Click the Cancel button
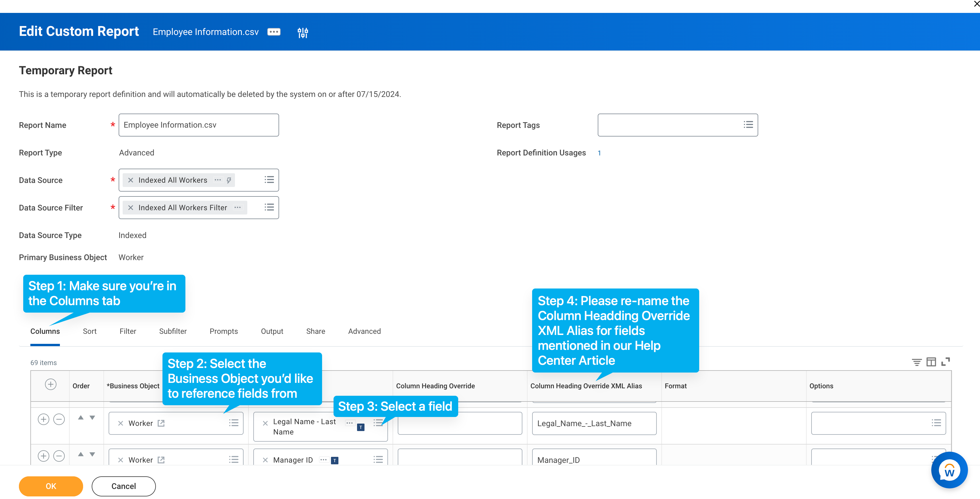This screenshot has height=499, width=980. point(123,486)
